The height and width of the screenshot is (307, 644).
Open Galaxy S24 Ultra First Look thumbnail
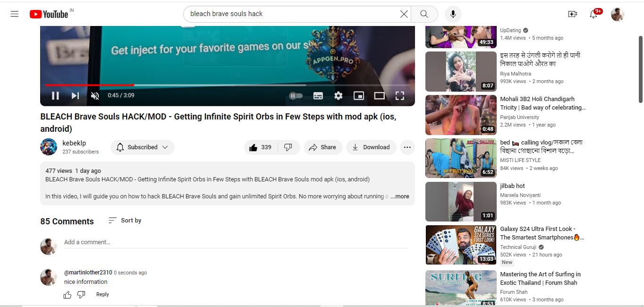(x=461, y=245)
